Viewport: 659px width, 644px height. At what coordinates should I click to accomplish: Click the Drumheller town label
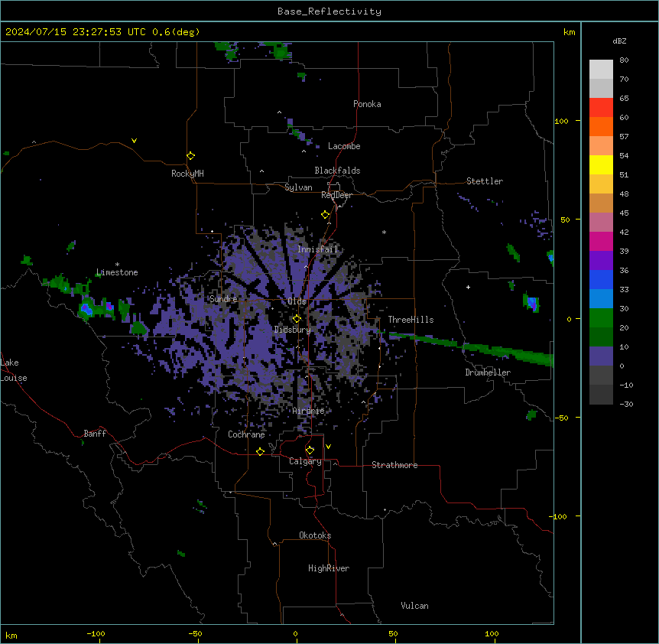tap(488, 372)
